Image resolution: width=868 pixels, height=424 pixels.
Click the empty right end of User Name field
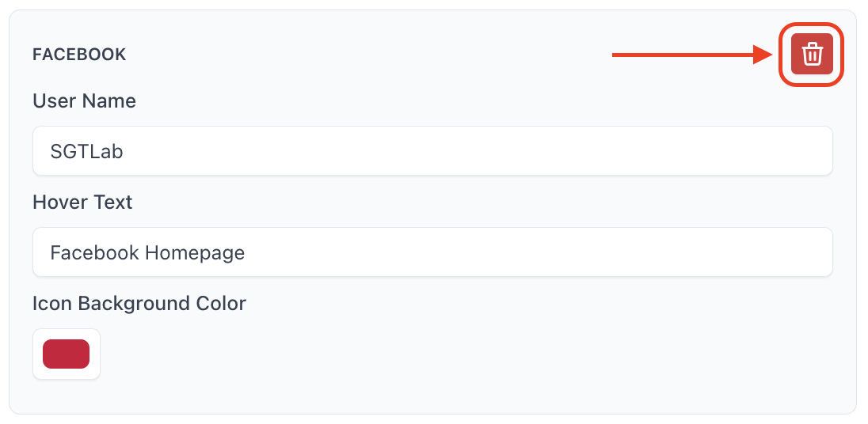(752, 151)
